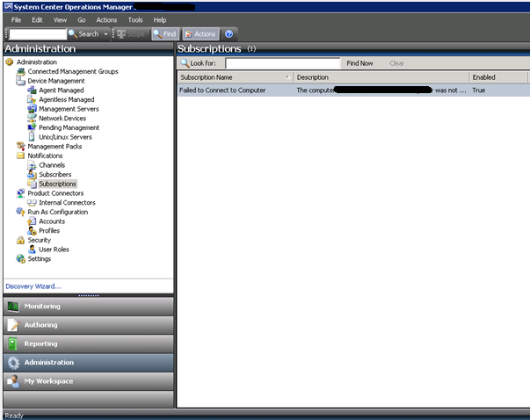This screenshot has width=530, height=420.
Task: Click the blue Help question mark icon
Action: click(x=229, y=33)
